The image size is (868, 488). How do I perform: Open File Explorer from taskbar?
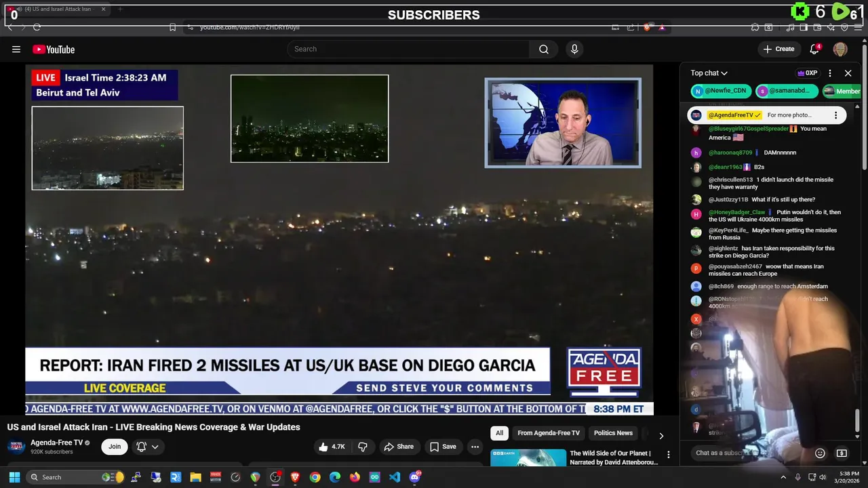coord(195,477)
